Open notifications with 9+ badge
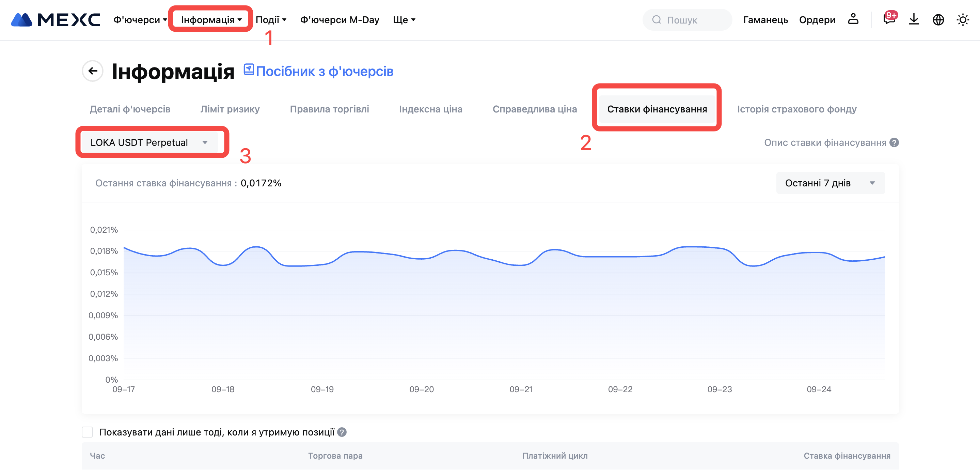The image size is (980, 475). tap(889, 19)
